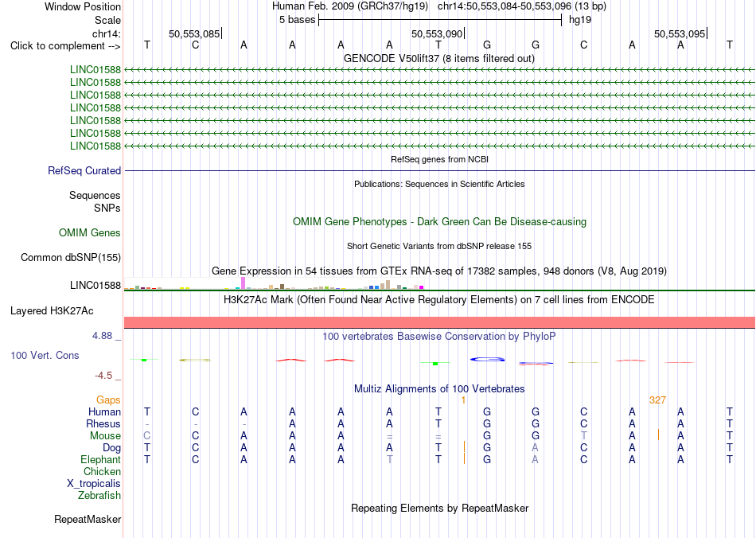Click the 100 Vert. Cons label
756x538 pixels.
pos(45,355)
